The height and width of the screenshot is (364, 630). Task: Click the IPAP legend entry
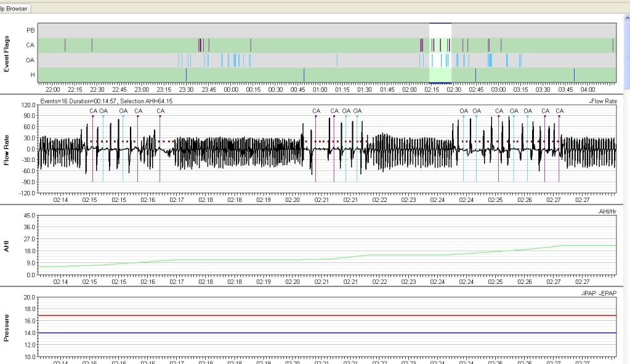click(589, 293)
